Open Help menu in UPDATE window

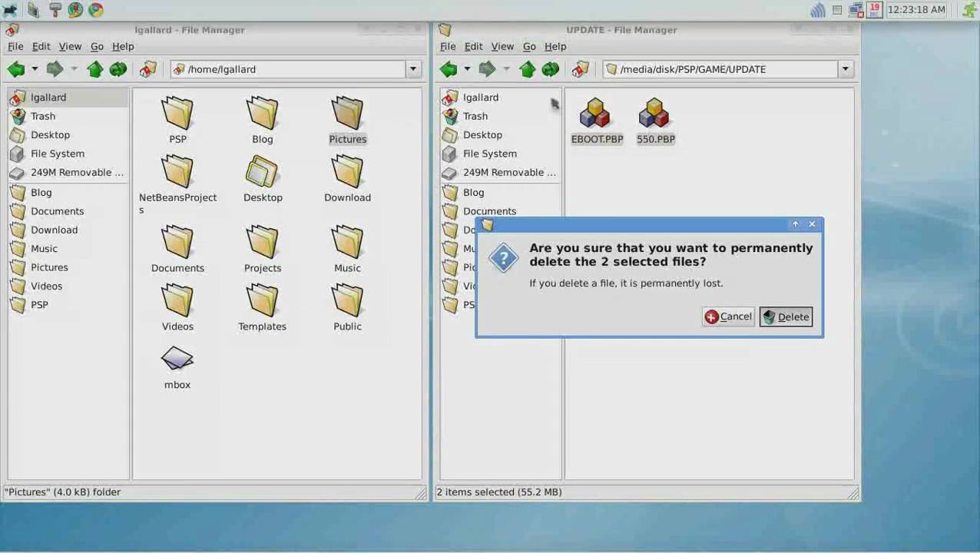click(x=555, y=46)
